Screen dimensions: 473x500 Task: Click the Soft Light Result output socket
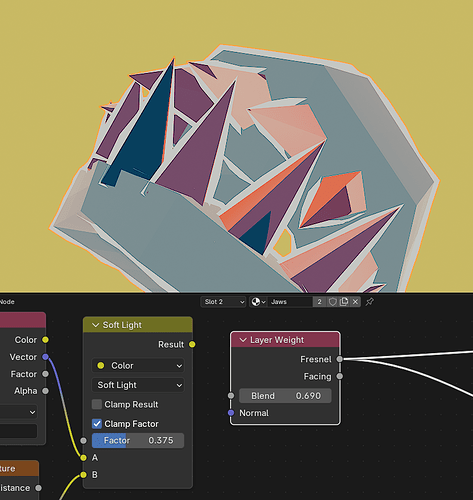coord(192,344)
